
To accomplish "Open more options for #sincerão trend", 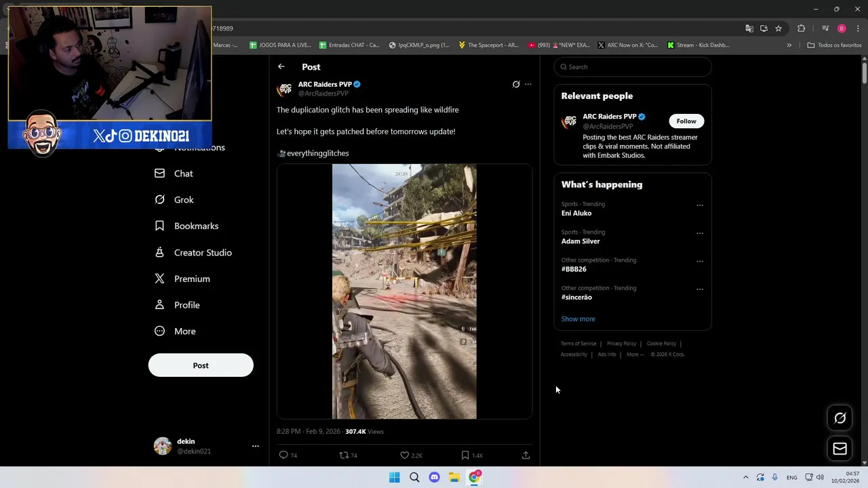I will coord(700,289).
